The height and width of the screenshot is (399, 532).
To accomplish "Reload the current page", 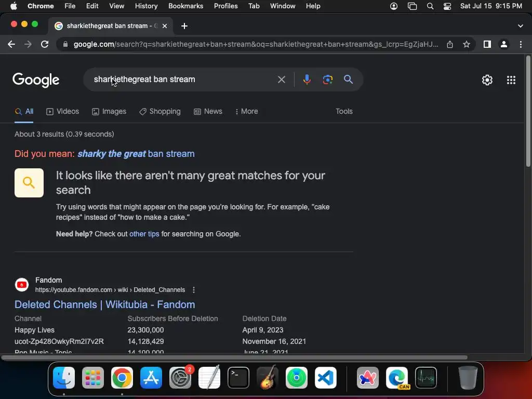I will point(45,45).
